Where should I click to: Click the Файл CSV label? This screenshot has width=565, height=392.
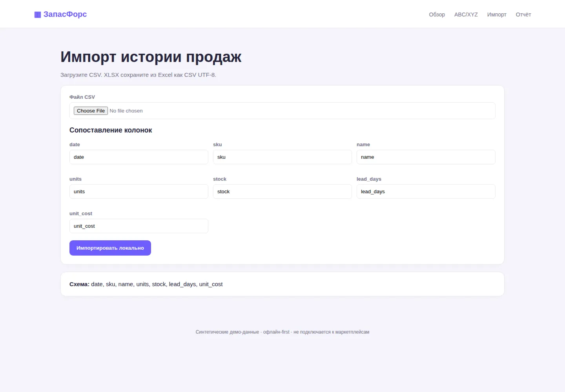coord(82,97)
